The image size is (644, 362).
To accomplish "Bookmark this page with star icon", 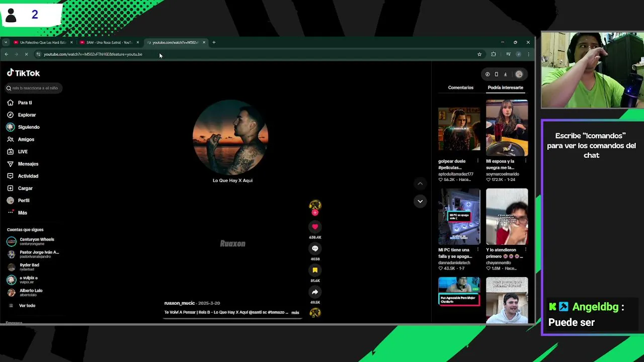I will pyautogui.click(x=479, y=54).
